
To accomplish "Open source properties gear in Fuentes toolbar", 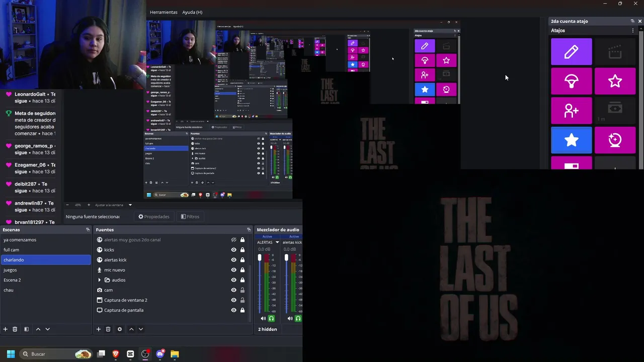I will 119,329.
